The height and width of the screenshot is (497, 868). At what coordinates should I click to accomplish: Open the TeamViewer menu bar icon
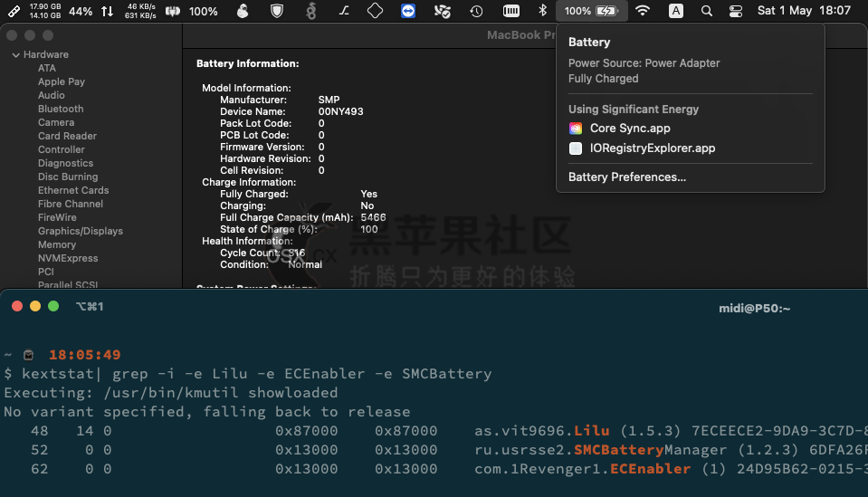[x=408, y=11]
